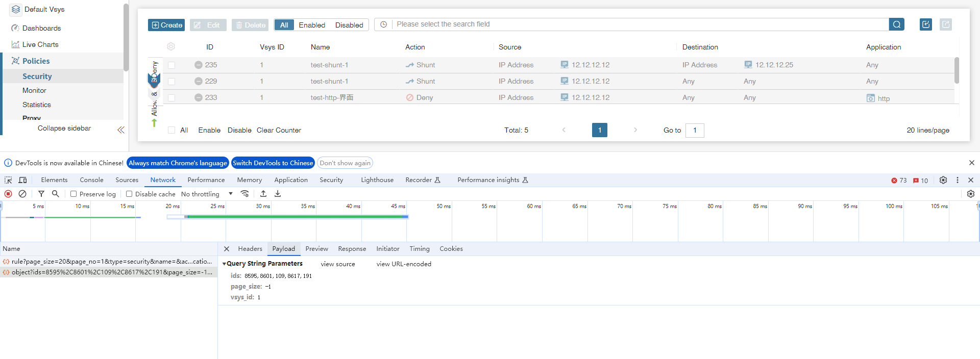Click Switch DevTools to Chinese button
Viewport: 980px width, 359px height.
tap(273, 163)
